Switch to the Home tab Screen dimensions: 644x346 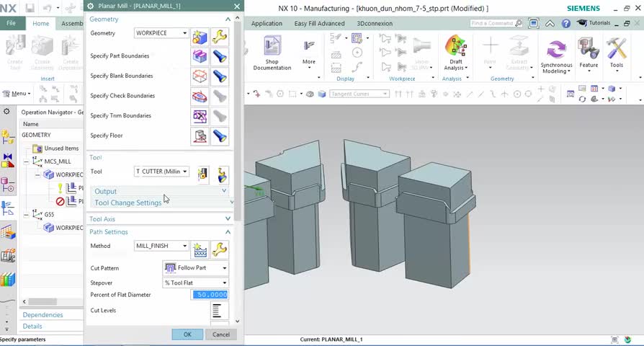(40, 24)
